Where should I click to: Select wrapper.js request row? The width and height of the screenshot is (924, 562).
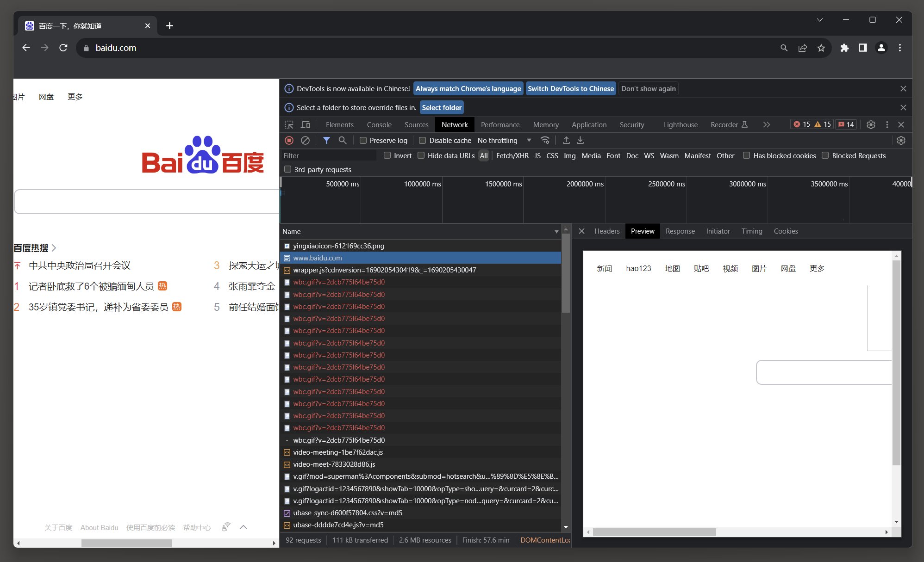coord(420,270)
